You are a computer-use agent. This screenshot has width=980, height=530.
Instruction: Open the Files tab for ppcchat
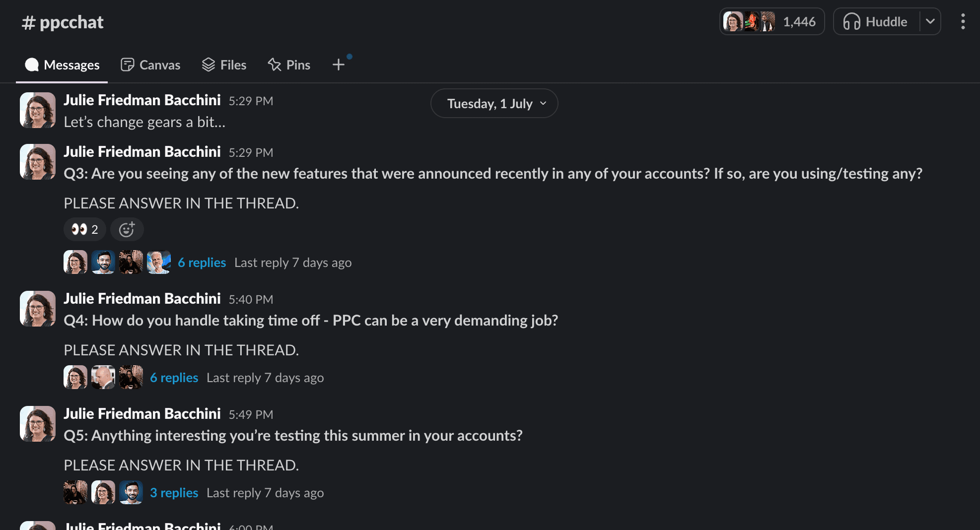click(x=224, y=65)
